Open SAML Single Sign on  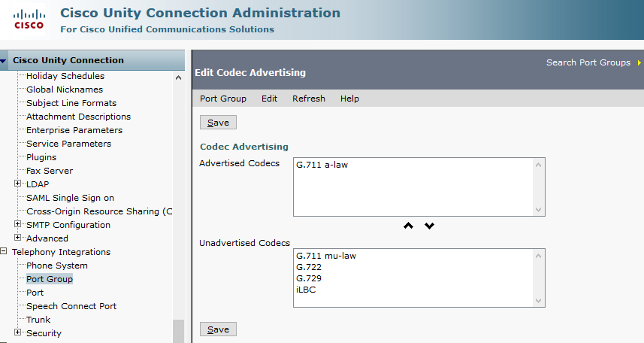point(70,199)
